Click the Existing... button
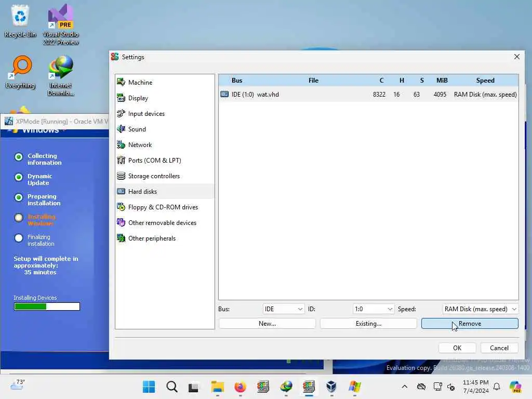The image size is (532, 399). 368,324
